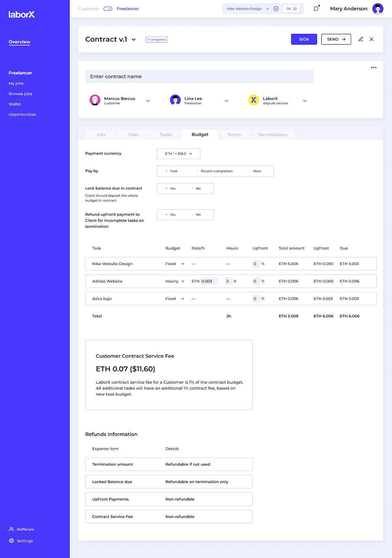
Task: Open the three-dot contract options menu
Action: pos(374,67)
